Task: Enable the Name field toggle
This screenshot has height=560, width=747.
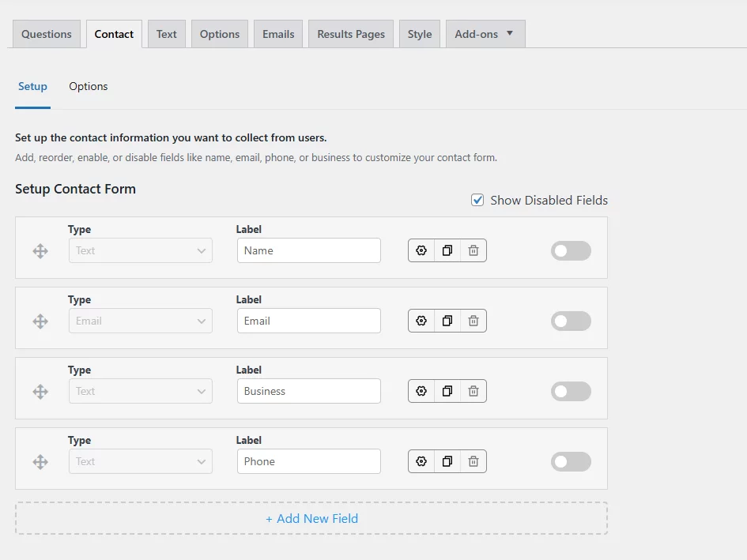Action: (571, 250)
